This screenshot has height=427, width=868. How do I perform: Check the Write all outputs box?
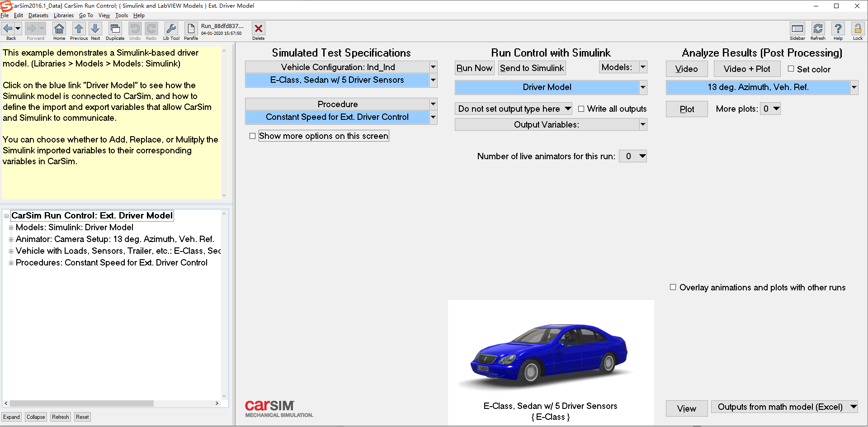click(582, 109)
